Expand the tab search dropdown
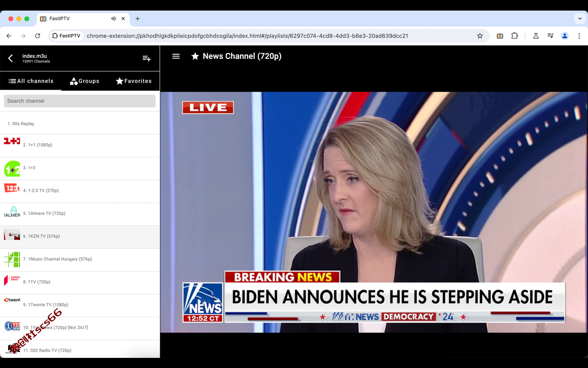Image resolution: width=588 pixels, height=368 pixels. 580,19
